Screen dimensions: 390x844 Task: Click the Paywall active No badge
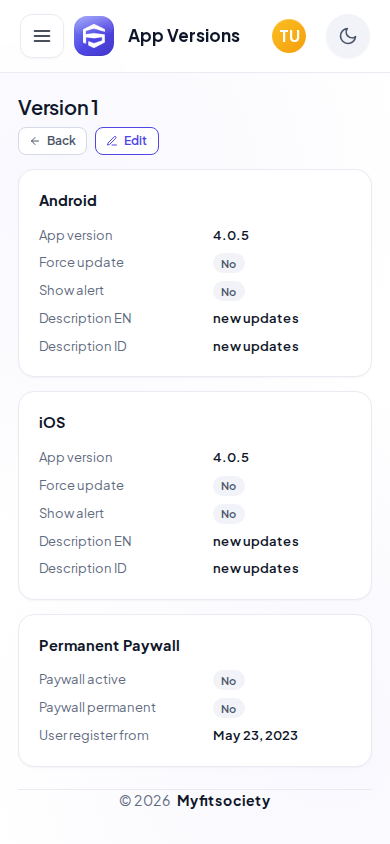229,681
